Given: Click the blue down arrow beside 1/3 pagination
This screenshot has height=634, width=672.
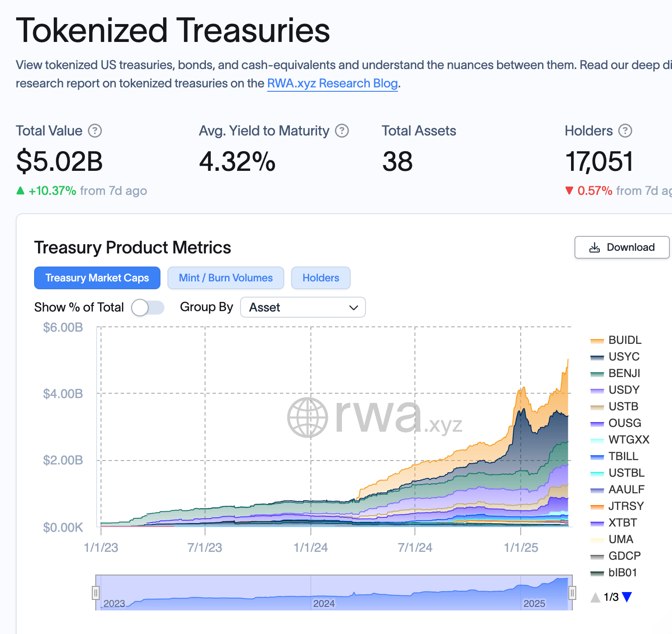Looking at the screenshot, I should click(627, 596).
